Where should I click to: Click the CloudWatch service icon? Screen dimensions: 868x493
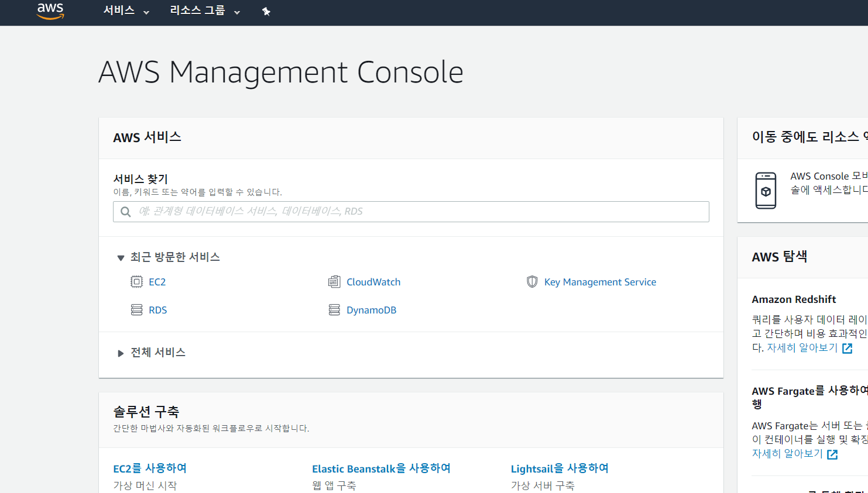point(334,282)
